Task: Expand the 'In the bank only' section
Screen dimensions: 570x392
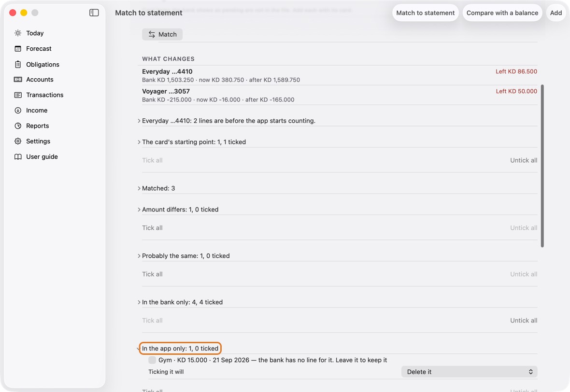Action: [x=139, y=302]
